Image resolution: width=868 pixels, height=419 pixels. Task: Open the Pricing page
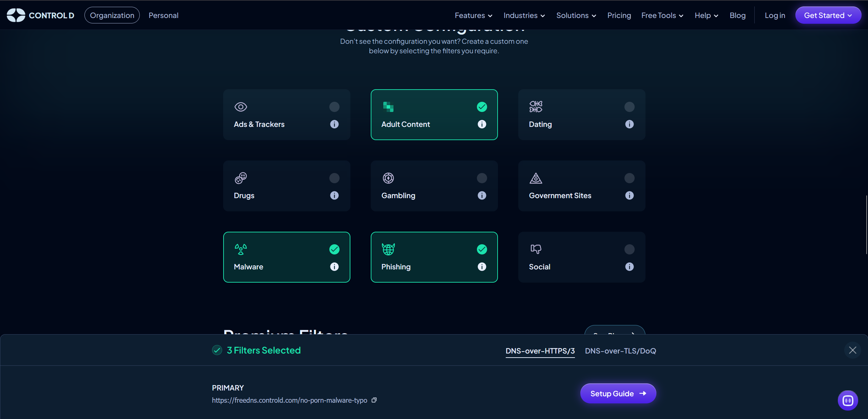point(619,16)
